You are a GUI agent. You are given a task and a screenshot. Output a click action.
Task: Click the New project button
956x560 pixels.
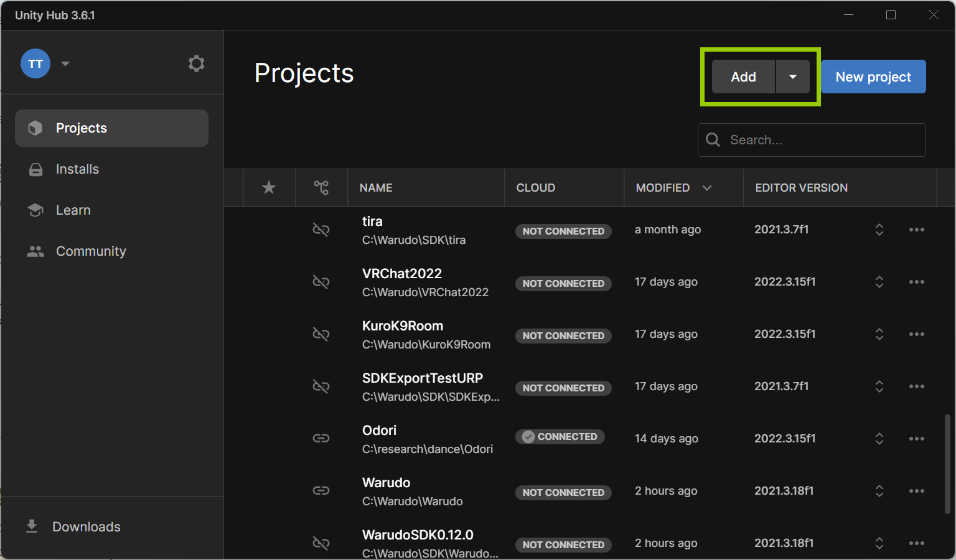873,77
